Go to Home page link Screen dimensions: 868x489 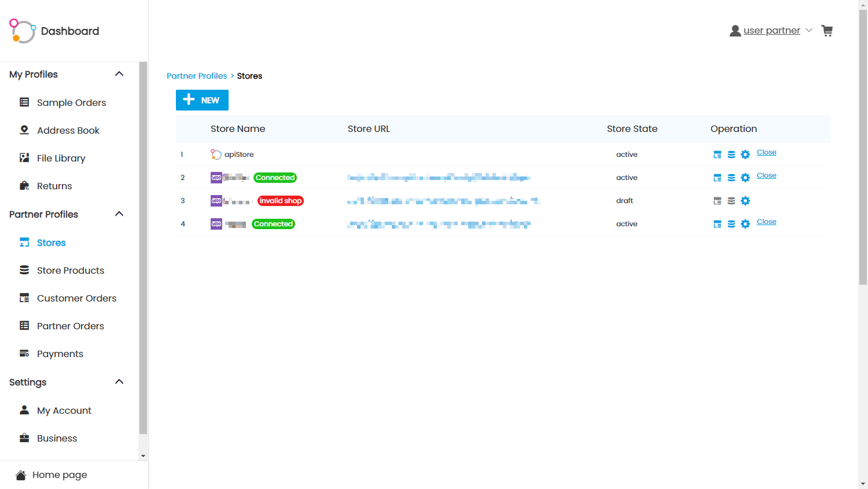point(60,475)
